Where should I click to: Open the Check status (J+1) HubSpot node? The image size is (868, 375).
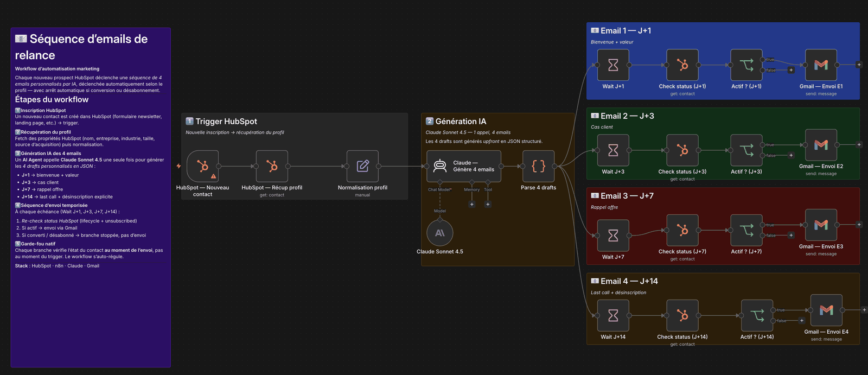[x=682, y=65]
